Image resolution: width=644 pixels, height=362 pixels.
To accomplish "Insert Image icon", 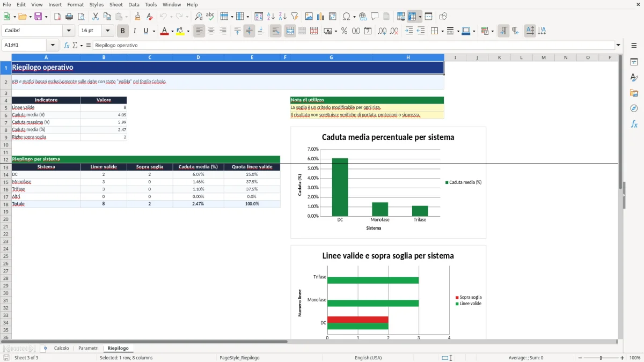I will pos(309,17).
